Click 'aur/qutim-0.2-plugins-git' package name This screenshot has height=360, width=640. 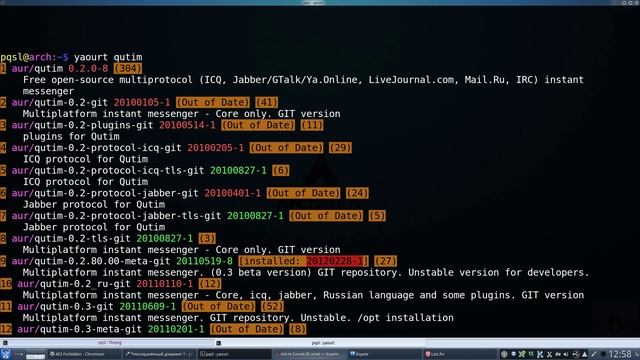(x=82, y=125)
